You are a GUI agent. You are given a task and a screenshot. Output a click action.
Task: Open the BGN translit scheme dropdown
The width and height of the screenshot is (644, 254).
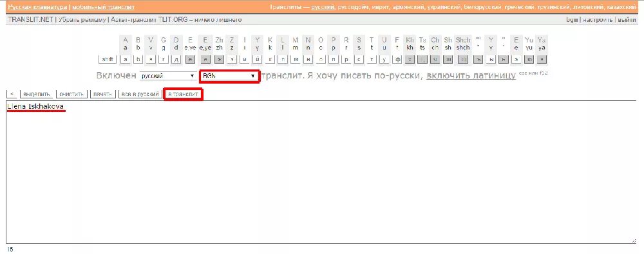(229, 77)
